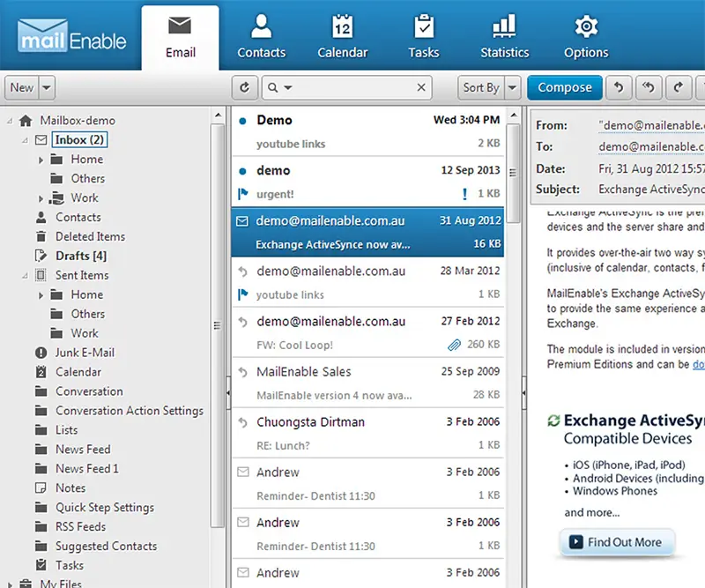Open Others folder under Inbox

(x=87, y=179)
